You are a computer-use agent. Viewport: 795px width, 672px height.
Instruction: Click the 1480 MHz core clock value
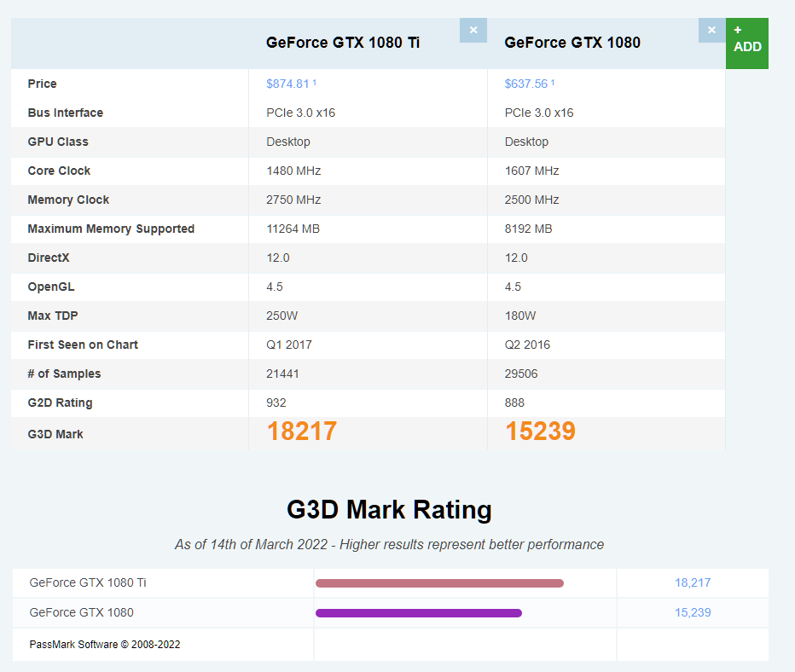(x=293, y=171)
